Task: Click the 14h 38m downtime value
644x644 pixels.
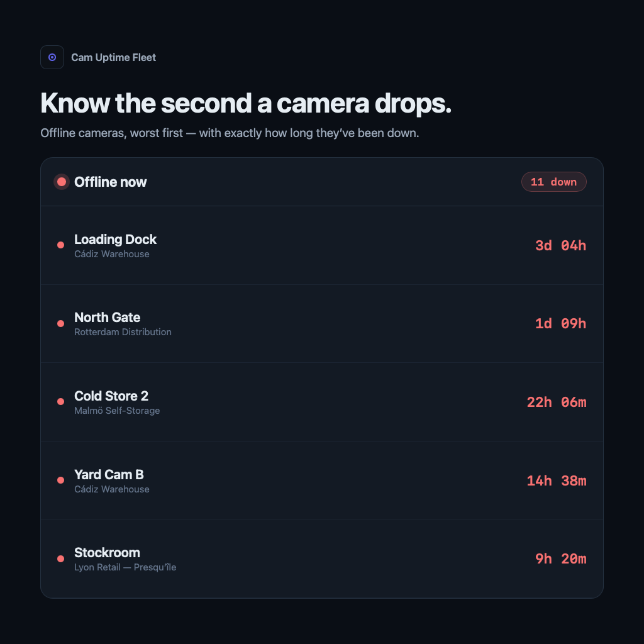Action: [557, 480]
